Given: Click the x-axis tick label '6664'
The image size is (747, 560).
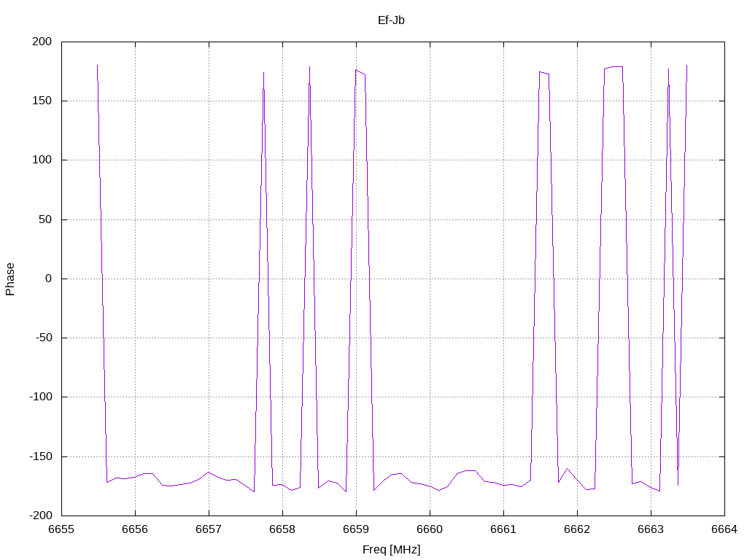Looking at the screenshot, I should 724,529.
